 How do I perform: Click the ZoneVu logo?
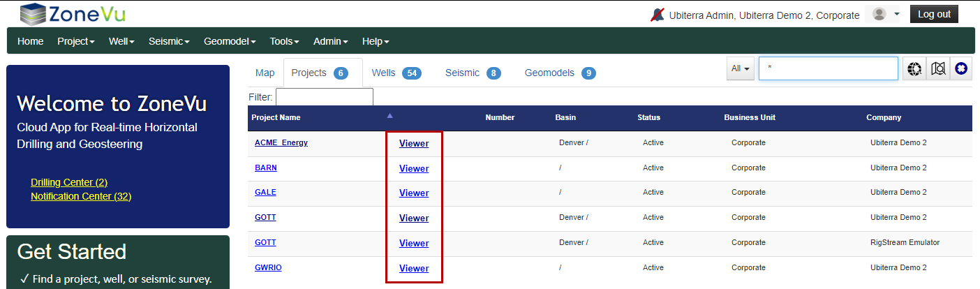73,13
